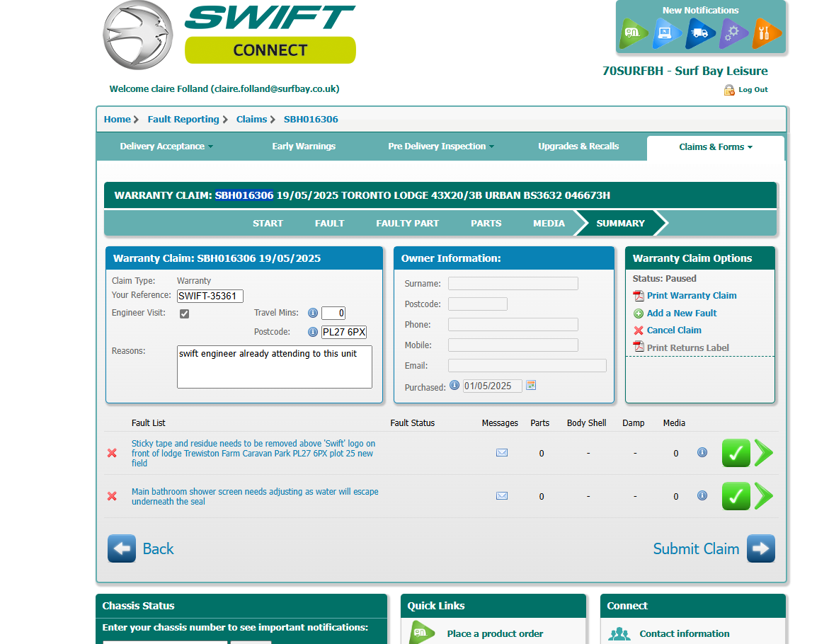Click the Travel Mins info icon
Viewport: 829px width, 644px height.
(x=312, y=313)
